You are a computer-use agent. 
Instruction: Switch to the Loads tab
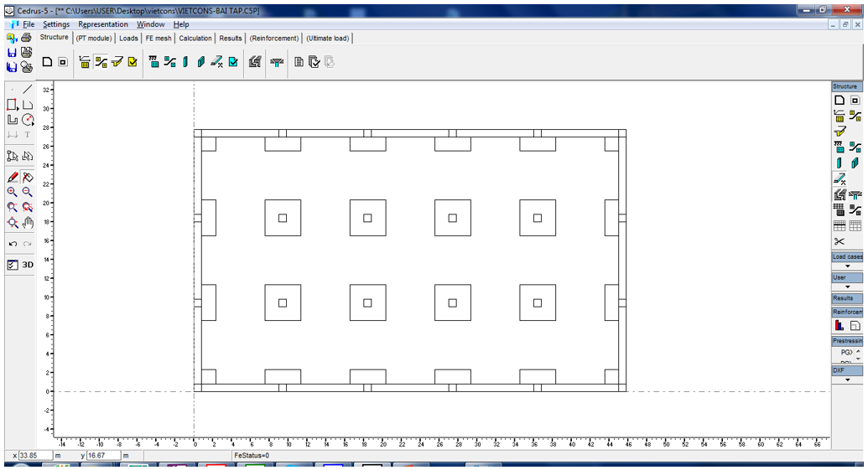pos(128,39)
